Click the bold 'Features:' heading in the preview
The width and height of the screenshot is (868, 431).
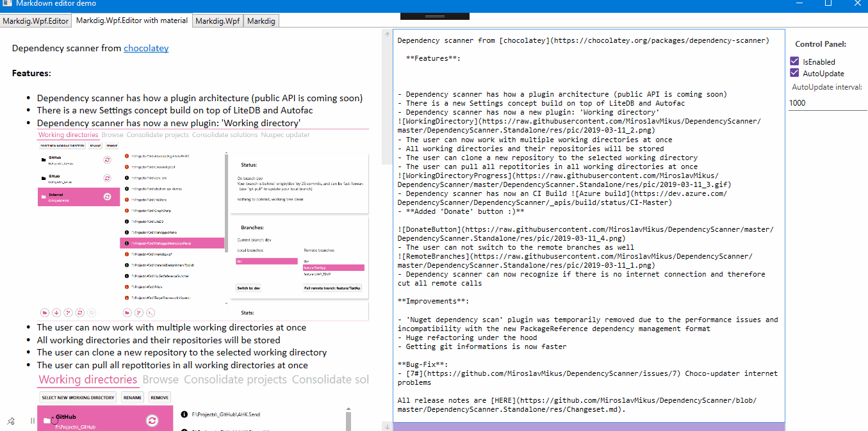(31, 73)
